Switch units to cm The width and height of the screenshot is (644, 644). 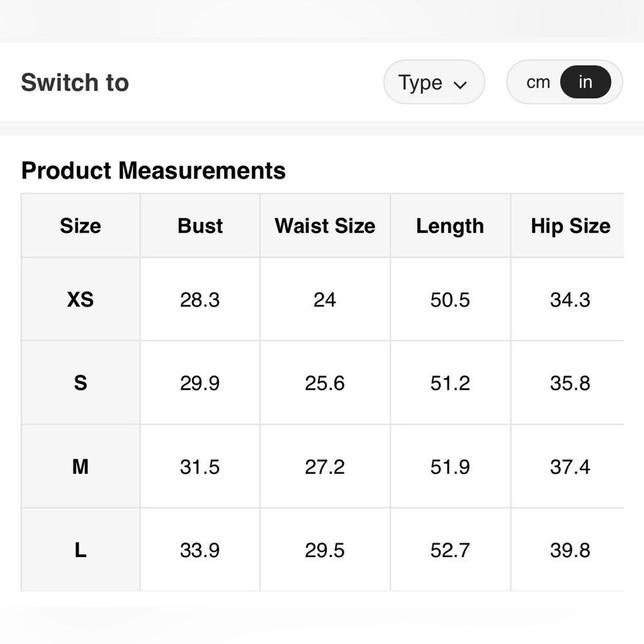tap(538, 82)
